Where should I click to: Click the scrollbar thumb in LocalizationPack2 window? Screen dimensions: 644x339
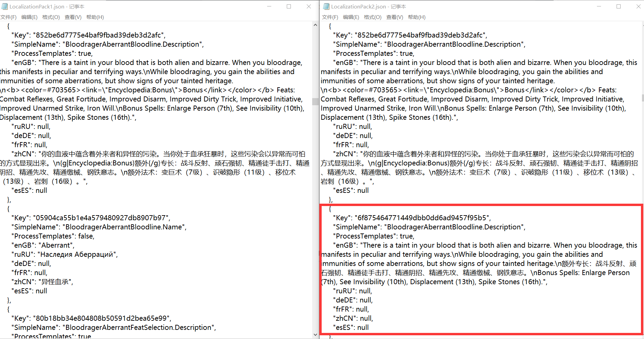pyautogui.click(x=643, y=98)
